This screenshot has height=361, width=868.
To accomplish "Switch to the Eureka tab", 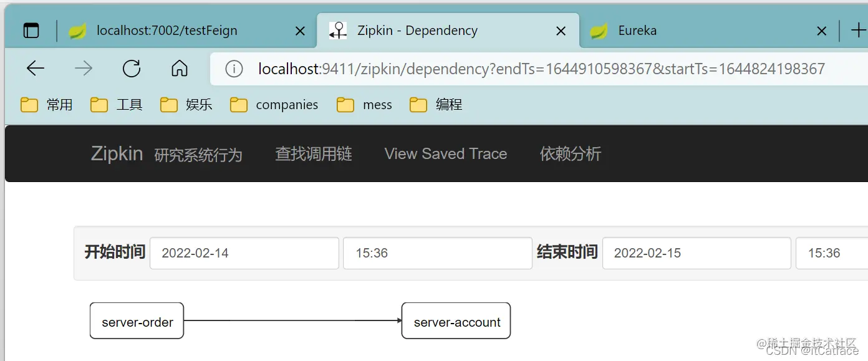I will pos(709,31).
